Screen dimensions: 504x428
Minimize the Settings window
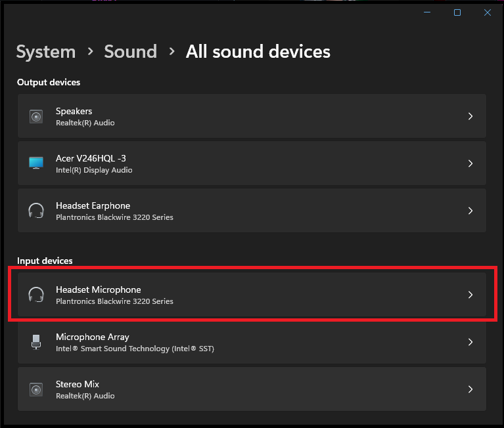427,12
